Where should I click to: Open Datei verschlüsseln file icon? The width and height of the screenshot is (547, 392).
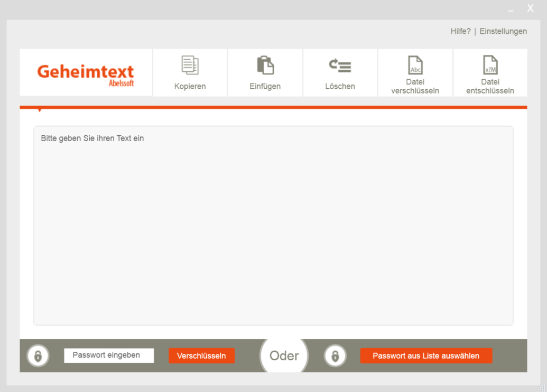coord(415,65)
